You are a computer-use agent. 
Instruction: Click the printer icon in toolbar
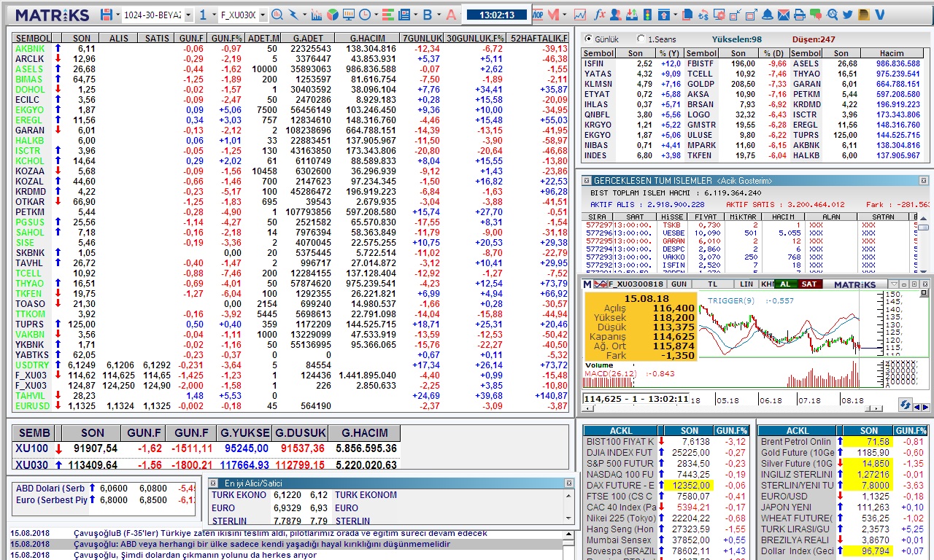coord(800,15)
